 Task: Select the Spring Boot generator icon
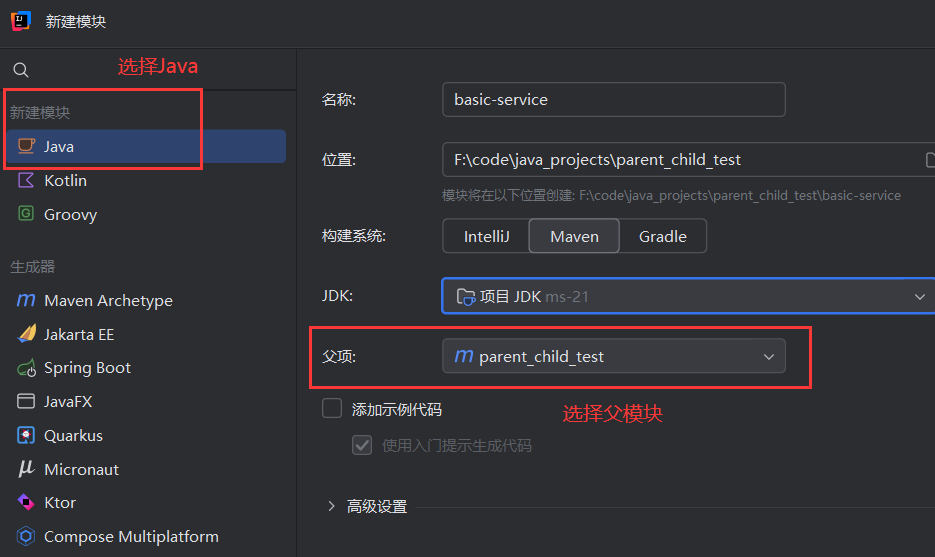tap(26, 368)
